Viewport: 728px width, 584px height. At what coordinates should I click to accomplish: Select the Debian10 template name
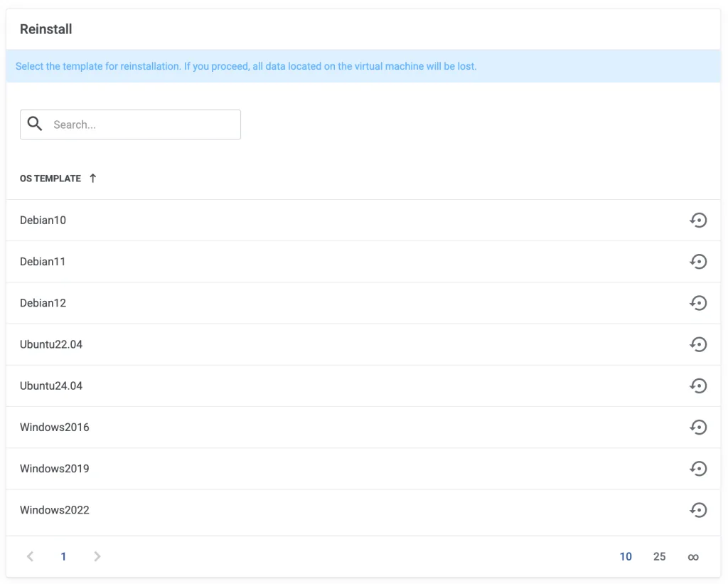(x=43, y=221)
